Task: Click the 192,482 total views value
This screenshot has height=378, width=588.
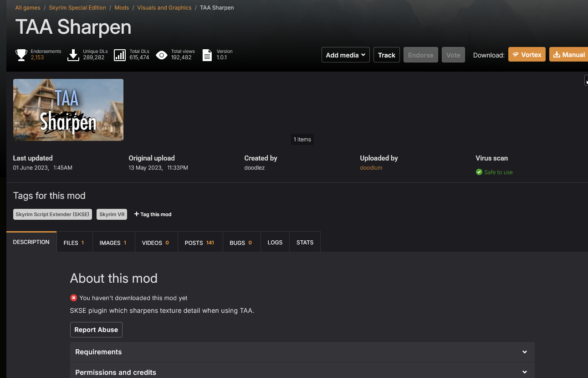Action: pos(181,57)
